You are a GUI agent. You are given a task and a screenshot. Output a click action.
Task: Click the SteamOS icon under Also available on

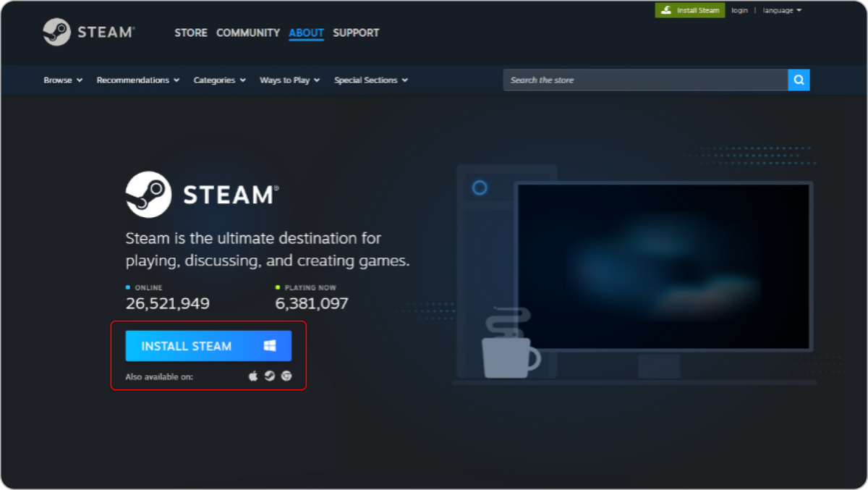coord(269,376)
